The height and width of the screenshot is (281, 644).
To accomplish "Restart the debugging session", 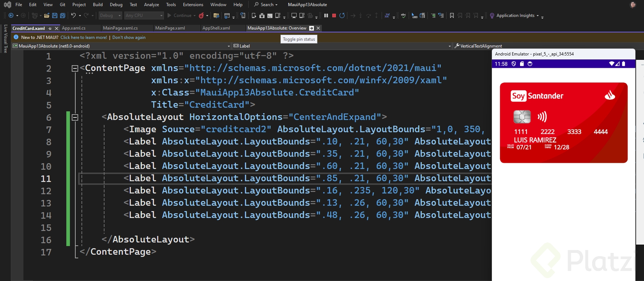I will [x=342, y=15].
